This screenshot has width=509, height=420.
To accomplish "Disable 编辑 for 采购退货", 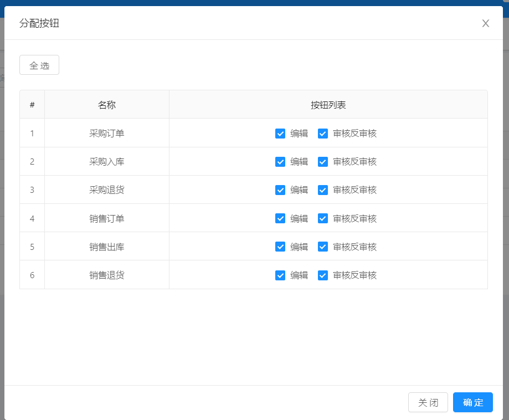I will coord(280,190).
